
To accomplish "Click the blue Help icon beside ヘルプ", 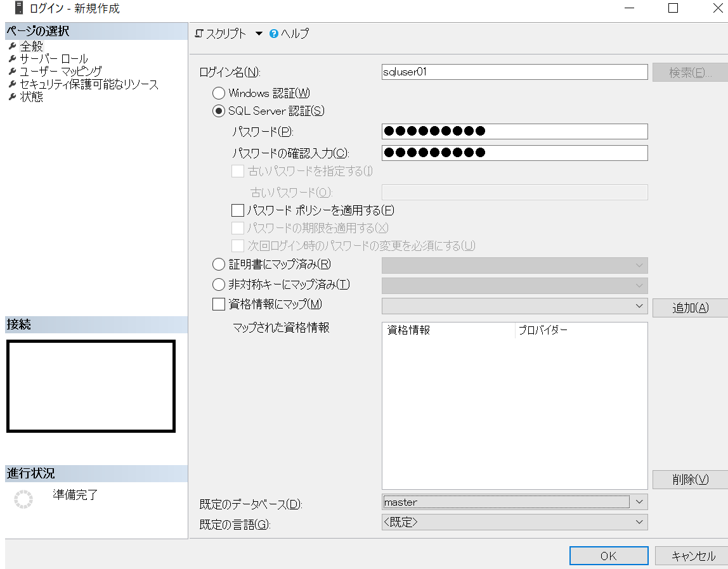I will (x=273, y=34).
